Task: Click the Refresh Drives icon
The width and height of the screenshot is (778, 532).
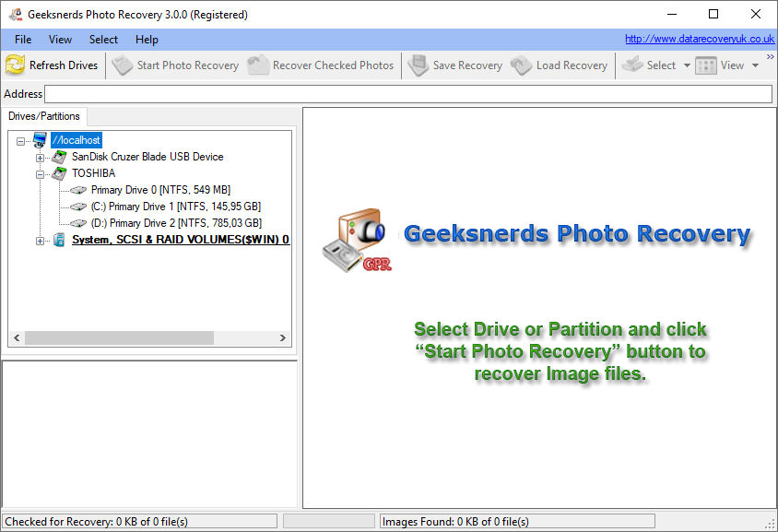Action: (x=15, y=65)
